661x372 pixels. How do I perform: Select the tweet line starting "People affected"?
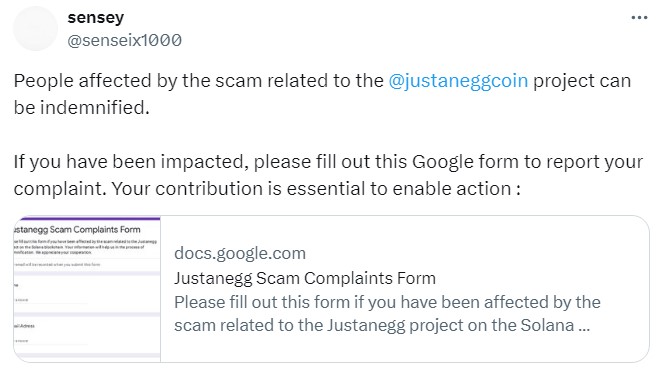[x=322, y=81]
